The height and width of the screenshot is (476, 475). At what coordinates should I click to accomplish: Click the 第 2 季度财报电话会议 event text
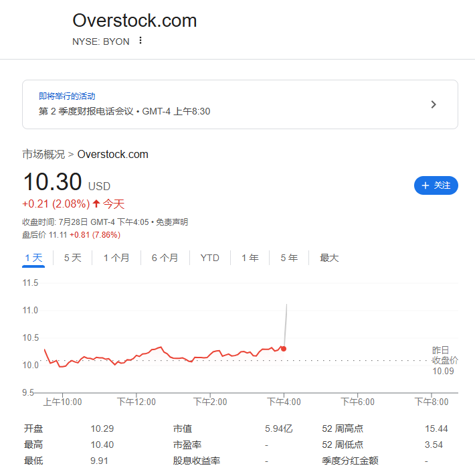click(86, 111)
